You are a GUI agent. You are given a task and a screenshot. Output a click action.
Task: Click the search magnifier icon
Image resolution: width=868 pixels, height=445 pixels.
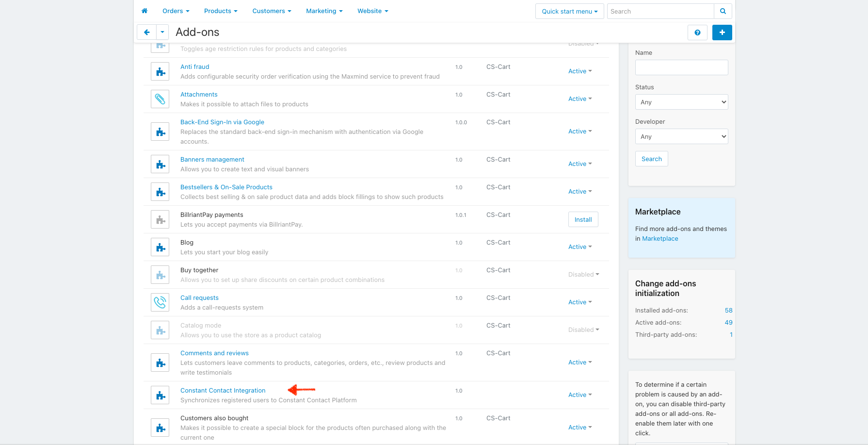[x=723, y=11]
